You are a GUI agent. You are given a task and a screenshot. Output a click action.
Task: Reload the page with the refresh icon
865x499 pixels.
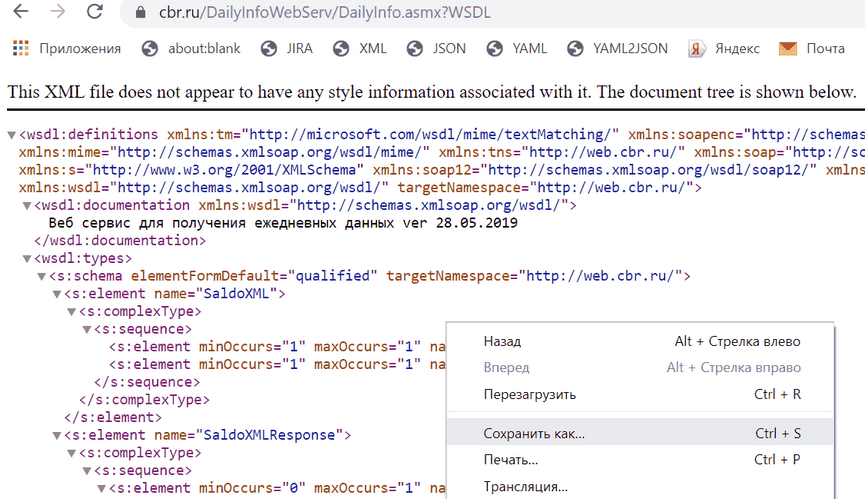coord(93,13)
